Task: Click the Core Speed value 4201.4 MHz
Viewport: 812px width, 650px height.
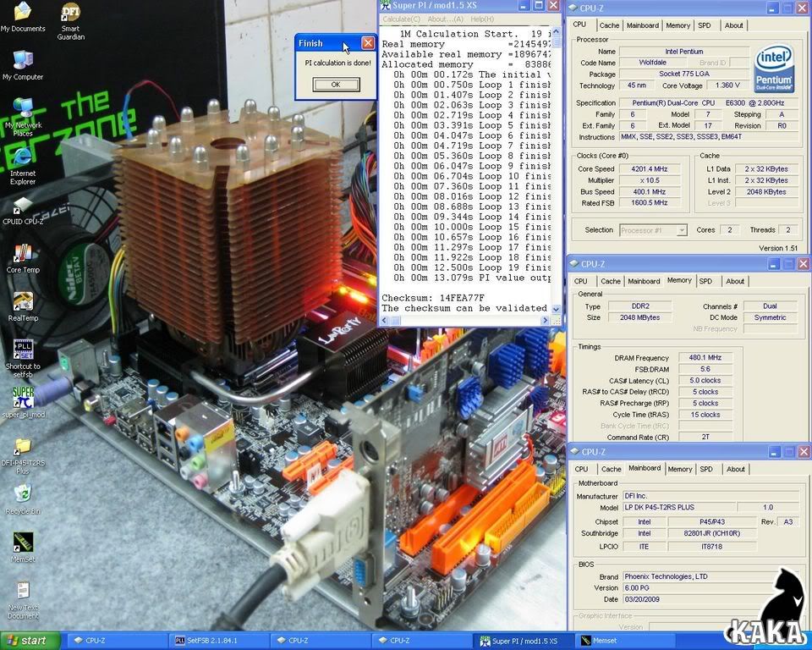Action: tap(650, 169)
